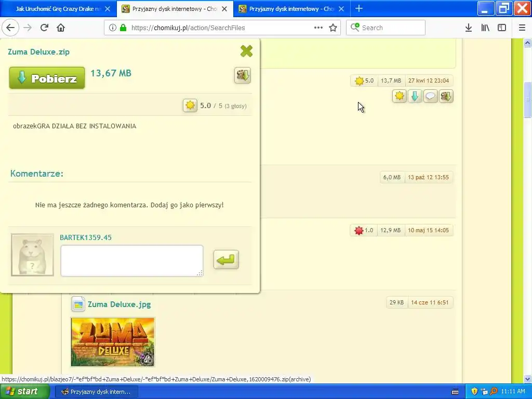Open page actions three-dots menu
532x399 pixels.
[x=318, y=28]
